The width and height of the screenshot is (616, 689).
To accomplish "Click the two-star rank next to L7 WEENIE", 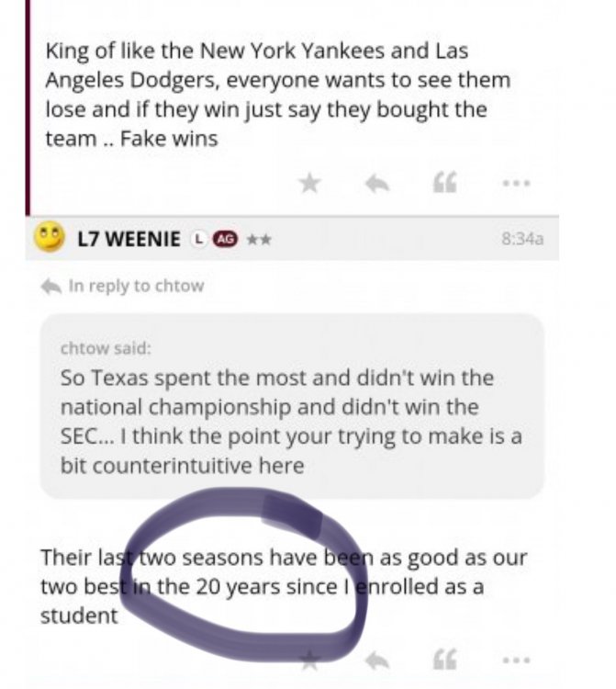I will pos(258,239).
